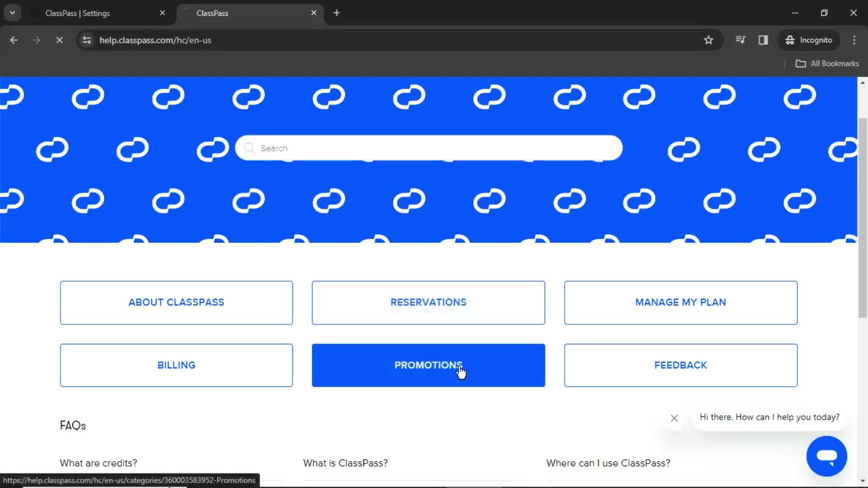Dismiss the chat greeting message
The width and height of the screenshot is (868, 488).
point(674,418)
